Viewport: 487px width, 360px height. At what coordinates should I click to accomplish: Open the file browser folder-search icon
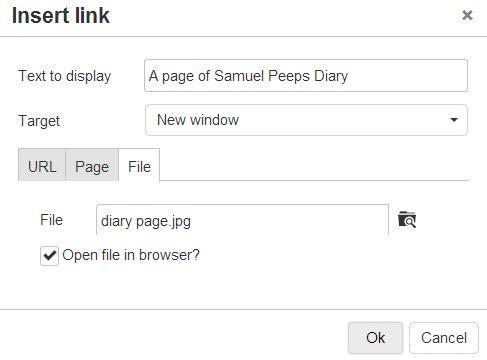(x=407, y=220)
